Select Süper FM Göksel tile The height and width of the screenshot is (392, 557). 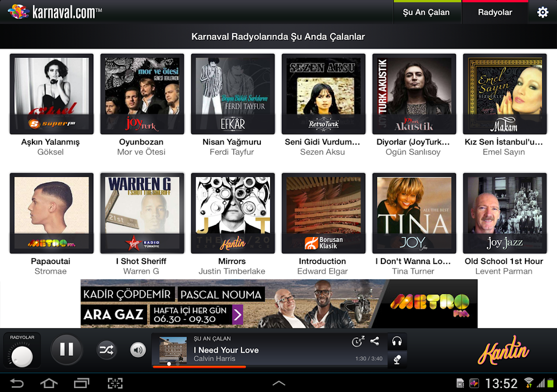point(51,94)
